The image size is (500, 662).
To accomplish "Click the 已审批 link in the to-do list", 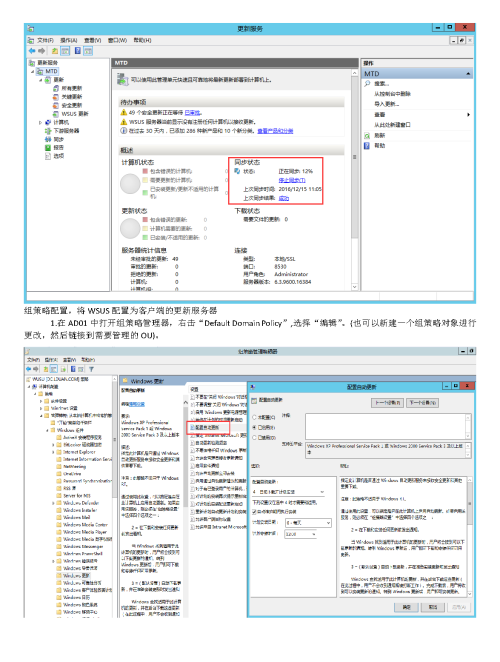I will pos(193,113).
